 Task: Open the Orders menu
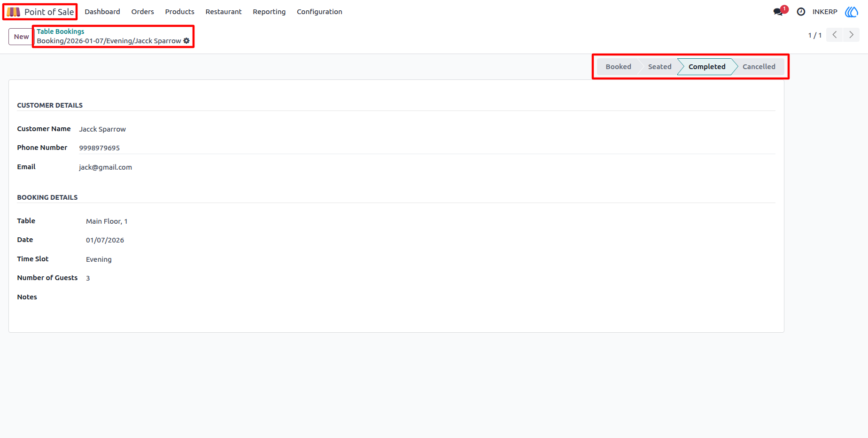click(143, 12)
